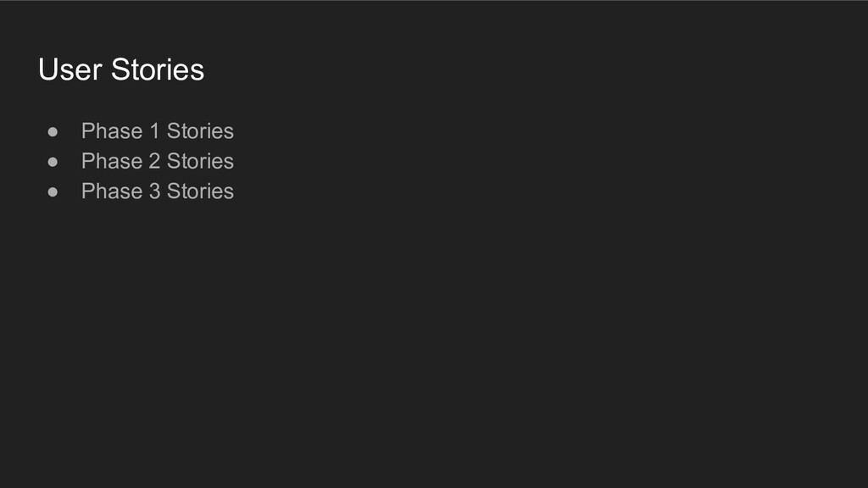Screen dimensions: 868x488
Task: Click the numeral 2 in the second bullet
Action: pos(155,161)
